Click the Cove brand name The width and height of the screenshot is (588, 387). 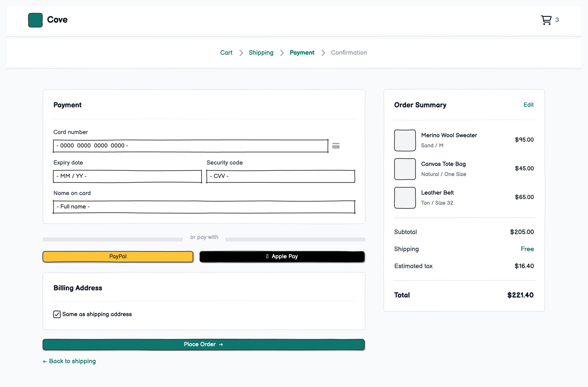pos(57,20)
